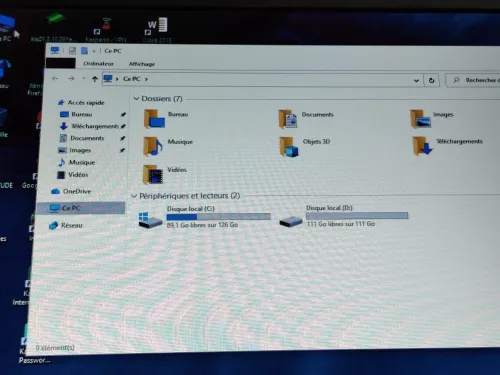Click the properties icon in title bar toolbar

click(72, 51)
